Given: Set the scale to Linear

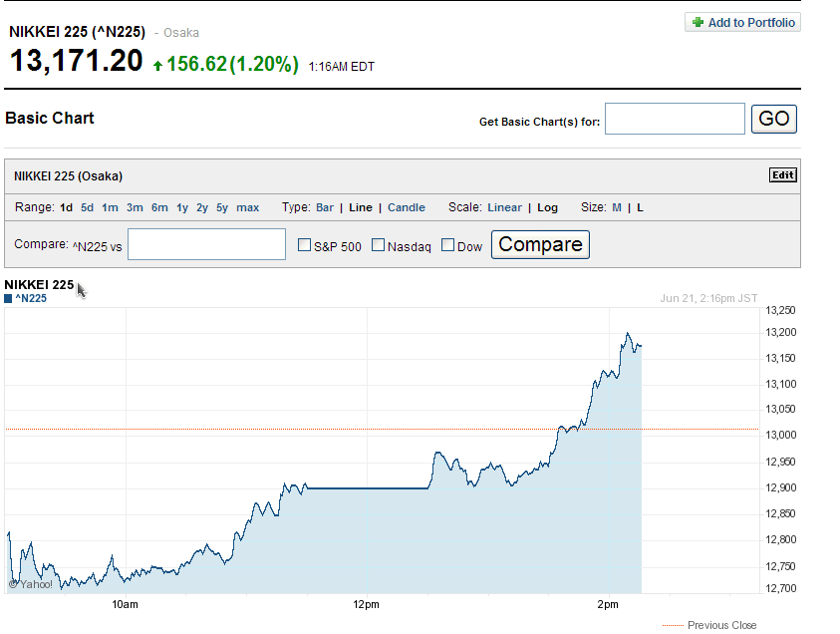Looking at the screenshot, I should 504,207.
